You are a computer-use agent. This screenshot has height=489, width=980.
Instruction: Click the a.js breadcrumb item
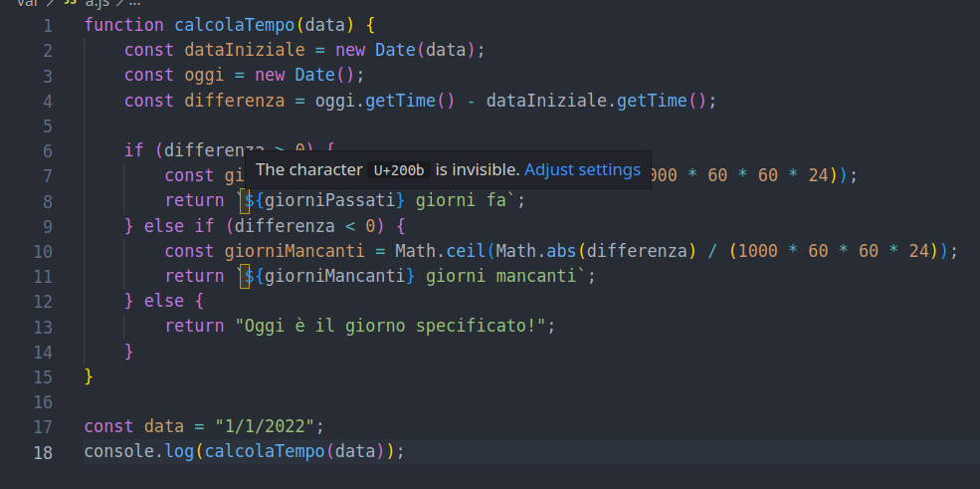(x=98, y=2)
